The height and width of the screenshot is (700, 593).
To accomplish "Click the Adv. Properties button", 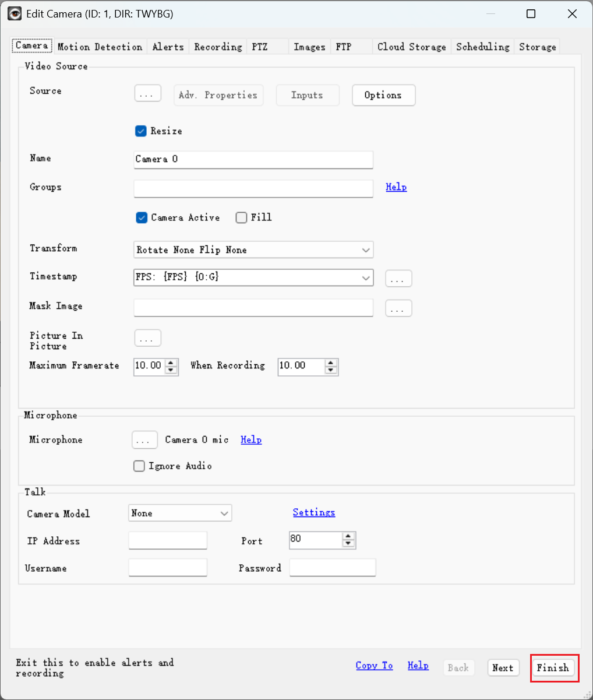I will pyautogui.click(x=218, y=95).
